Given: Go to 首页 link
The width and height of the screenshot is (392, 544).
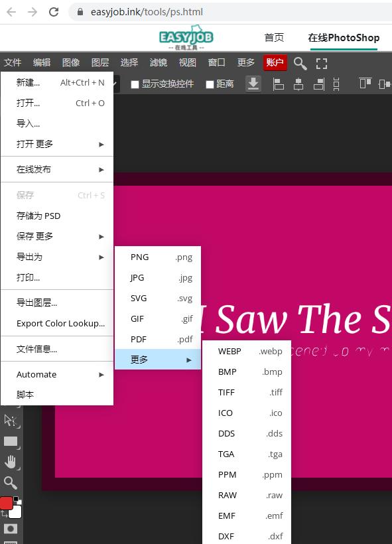Looking at the screenshot, I should tap(275, 37).
